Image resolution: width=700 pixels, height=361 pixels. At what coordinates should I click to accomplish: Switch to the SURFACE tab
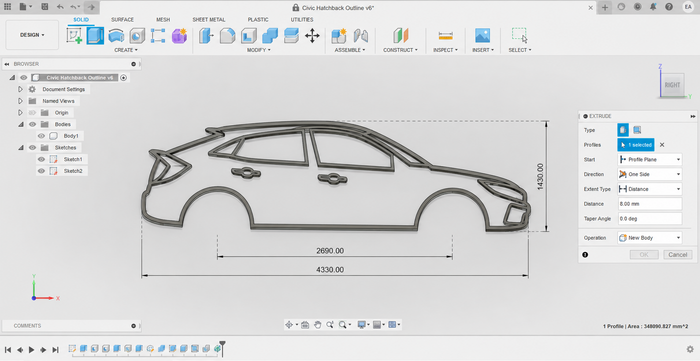tap(122, 20)
